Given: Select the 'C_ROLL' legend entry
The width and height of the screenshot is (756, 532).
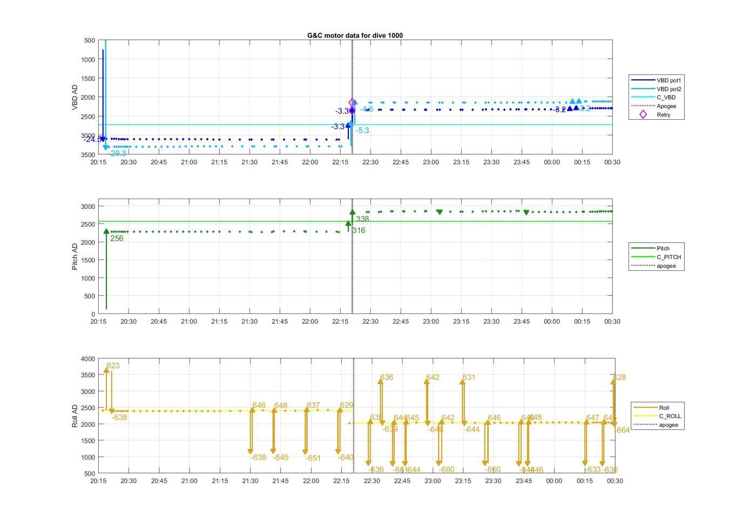Looking at the screenshot, I should pos(657,417).
